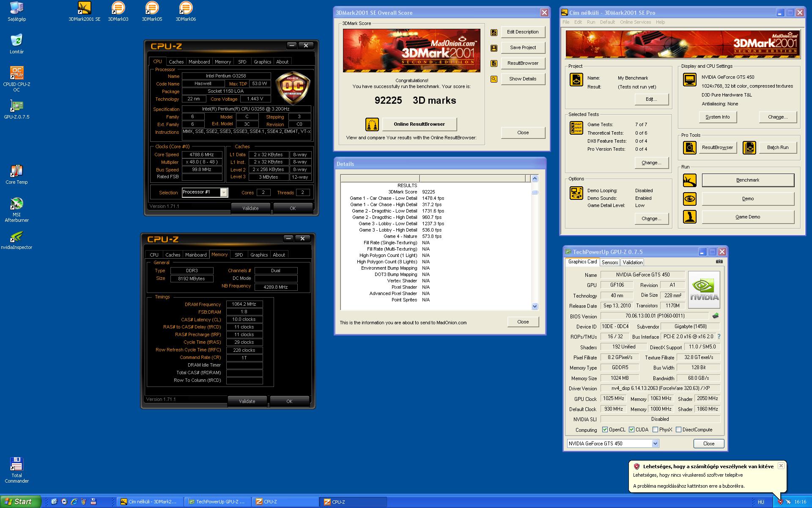Click the Online ResultBrowser button
This screenshot has width=812, height=508.
[419, 124]
